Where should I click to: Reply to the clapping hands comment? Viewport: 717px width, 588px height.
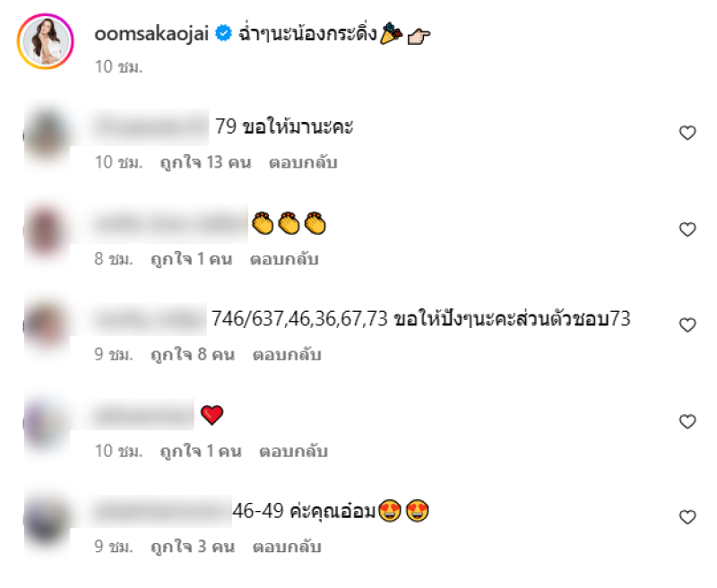284,259
